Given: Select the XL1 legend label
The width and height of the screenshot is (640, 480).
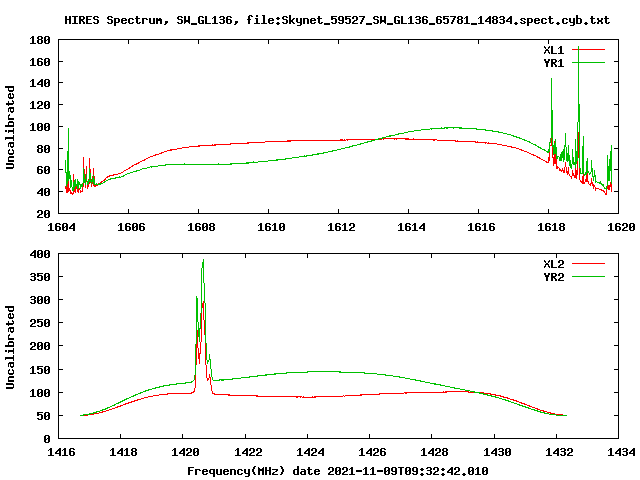Looking at the screenshot, I should 553,50.
